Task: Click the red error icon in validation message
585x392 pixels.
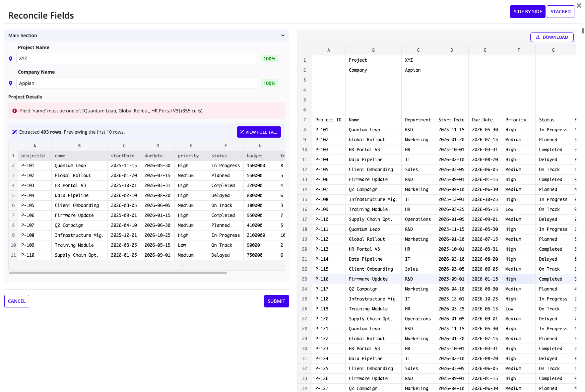Action: coord(15,111)
